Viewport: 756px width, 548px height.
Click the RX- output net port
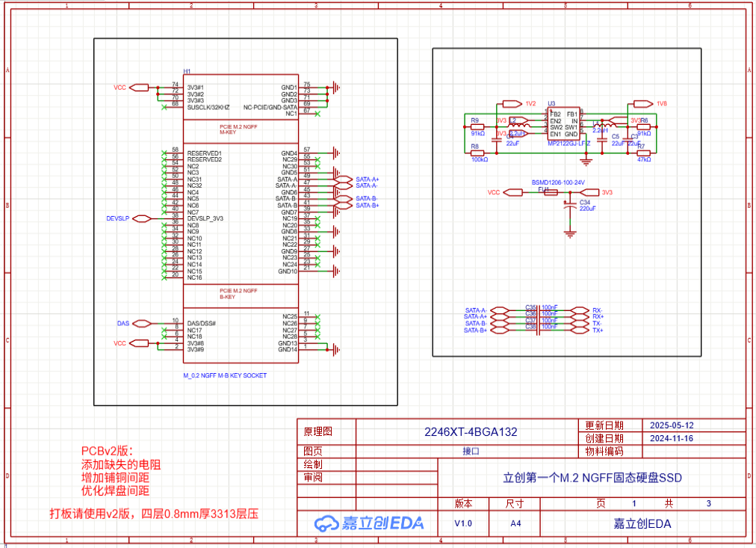coord(580,310)
